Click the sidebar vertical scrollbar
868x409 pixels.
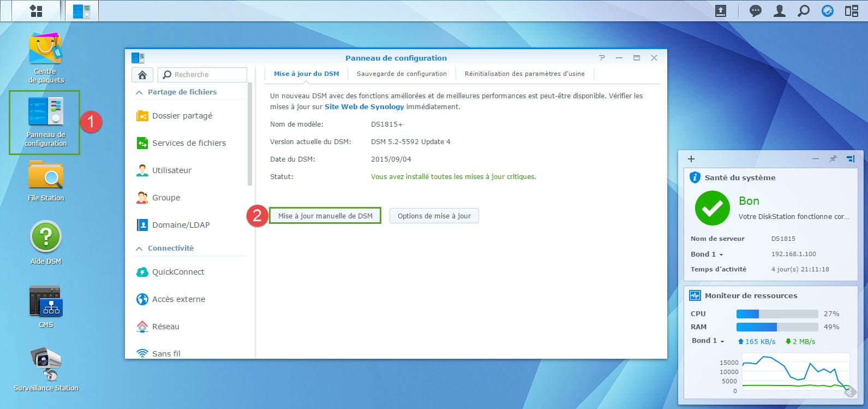coord(250,134)
